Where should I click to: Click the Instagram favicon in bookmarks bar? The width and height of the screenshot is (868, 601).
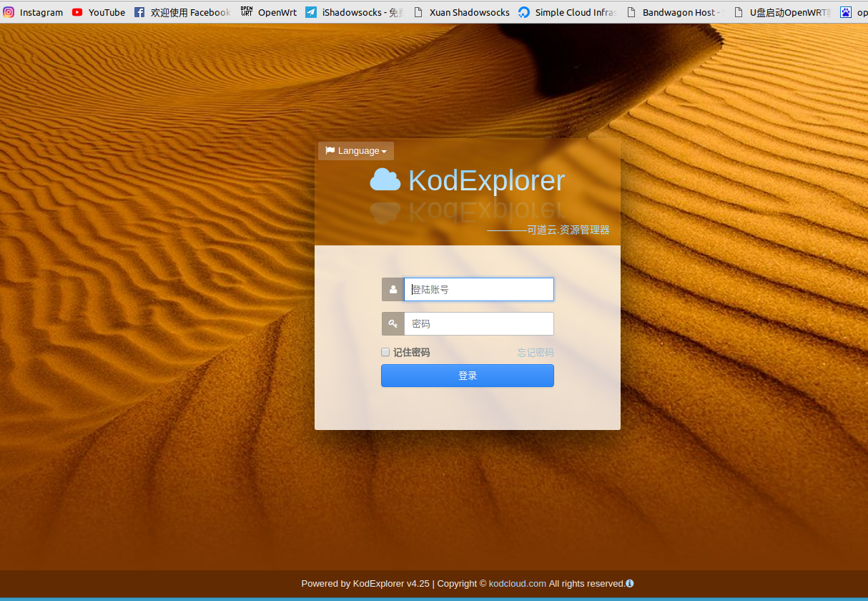(9, 12)
